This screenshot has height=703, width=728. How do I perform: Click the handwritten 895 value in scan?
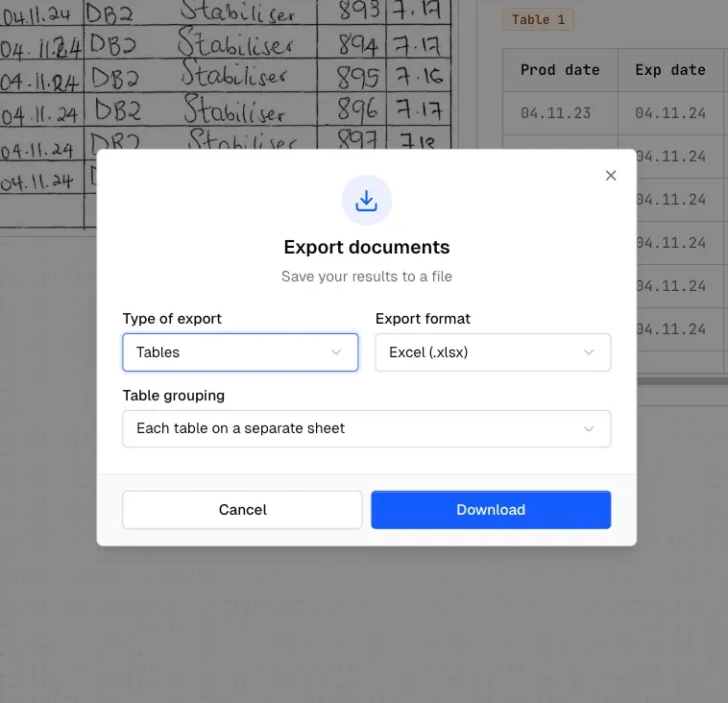point(356,77)
